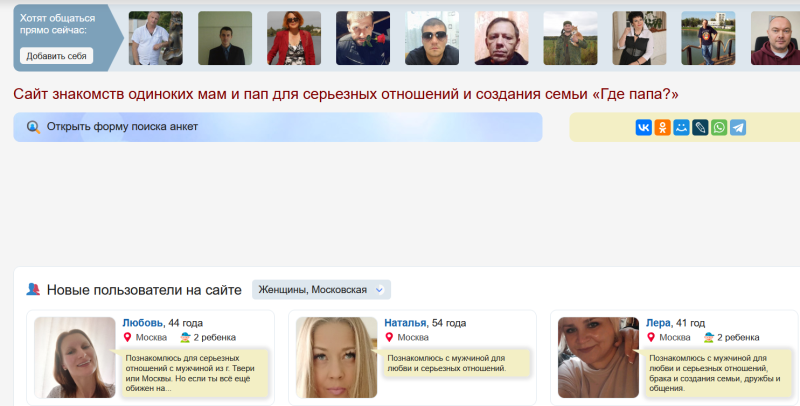Share the page via VK icon
The width and height of the screenshot is (800, 406).
(x=643, y=128)
